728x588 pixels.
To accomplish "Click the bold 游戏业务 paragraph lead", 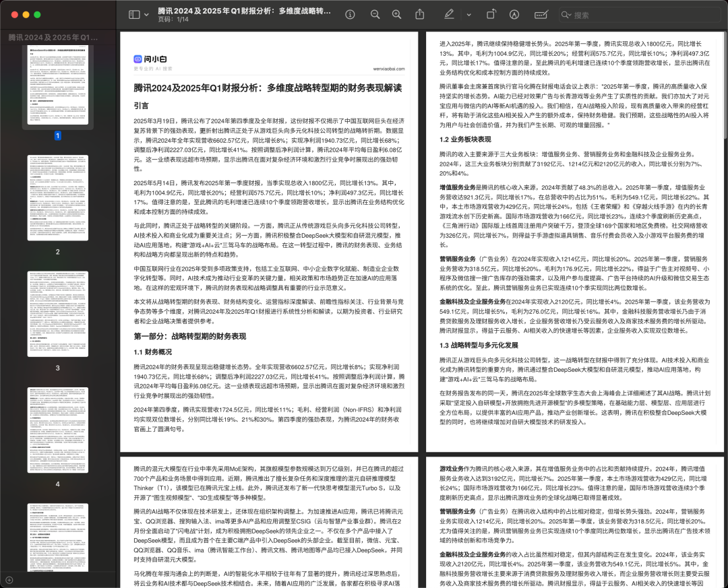I will coord(452,469).
